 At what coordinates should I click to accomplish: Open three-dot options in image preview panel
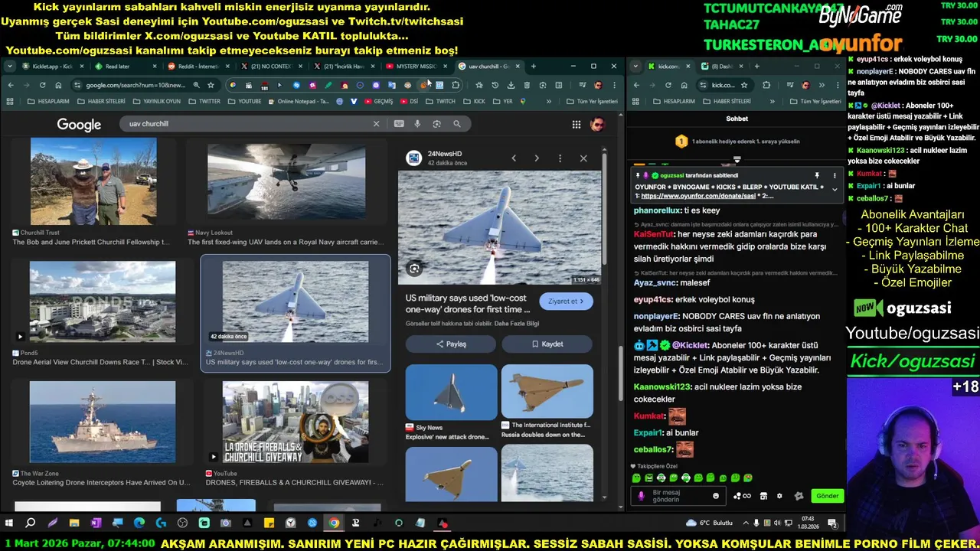coord(560,158)
